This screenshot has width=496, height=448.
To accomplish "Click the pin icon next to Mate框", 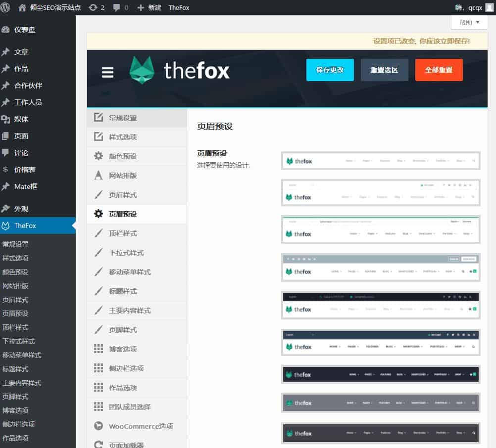I will (5, 186).
